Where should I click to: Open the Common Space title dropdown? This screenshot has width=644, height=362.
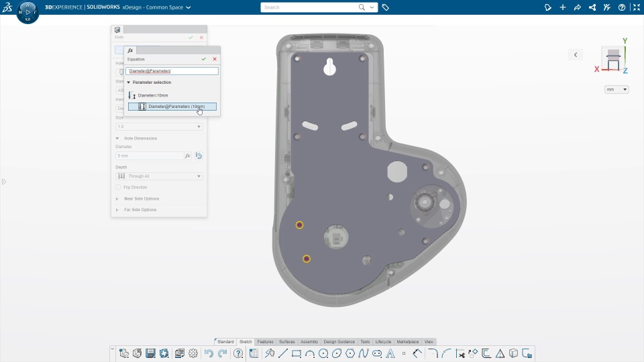click(189, 7)
